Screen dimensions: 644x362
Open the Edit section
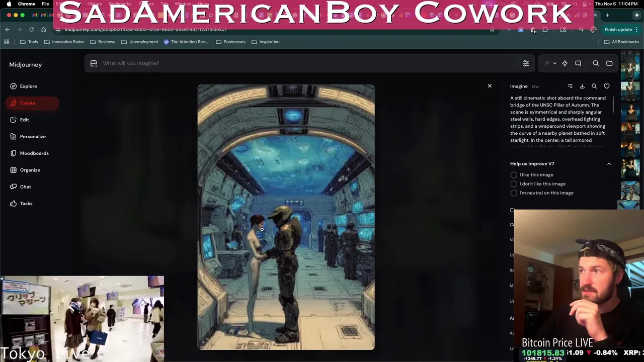[x=20, y=120]
